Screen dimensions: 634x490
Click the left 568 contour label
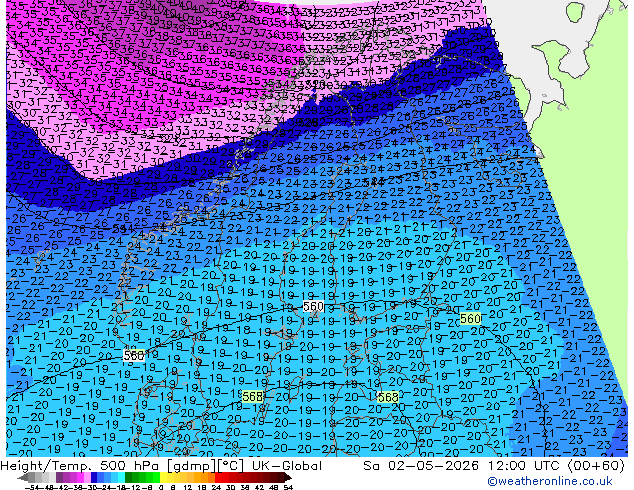pyautogui.click(x=252, y=397)
